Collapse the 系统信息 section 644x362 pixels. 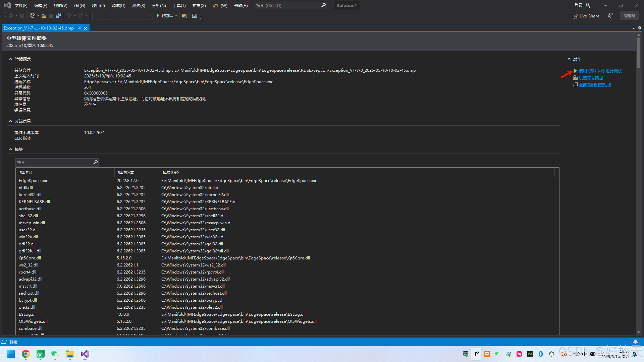pos(10,121)
